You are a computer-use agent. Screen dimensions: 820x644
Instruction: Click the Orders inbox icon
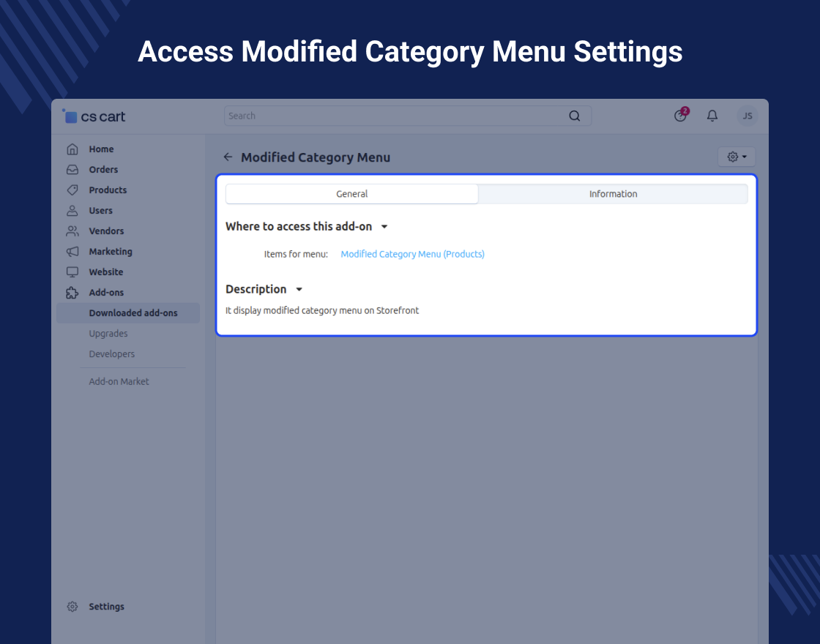pos(72,169)
